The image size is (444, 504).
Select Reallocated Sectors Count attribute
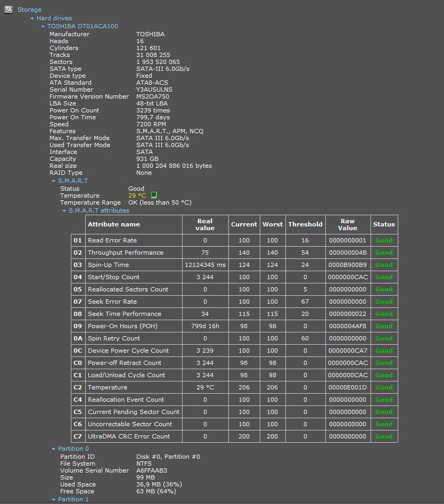pos(128,289)
